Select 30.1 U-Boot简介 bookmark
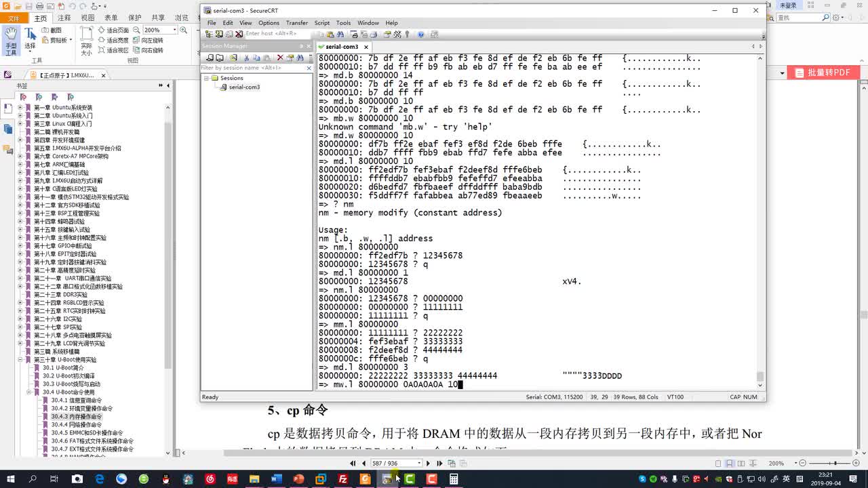Screen dimensions: 868x488 (63, 368)
